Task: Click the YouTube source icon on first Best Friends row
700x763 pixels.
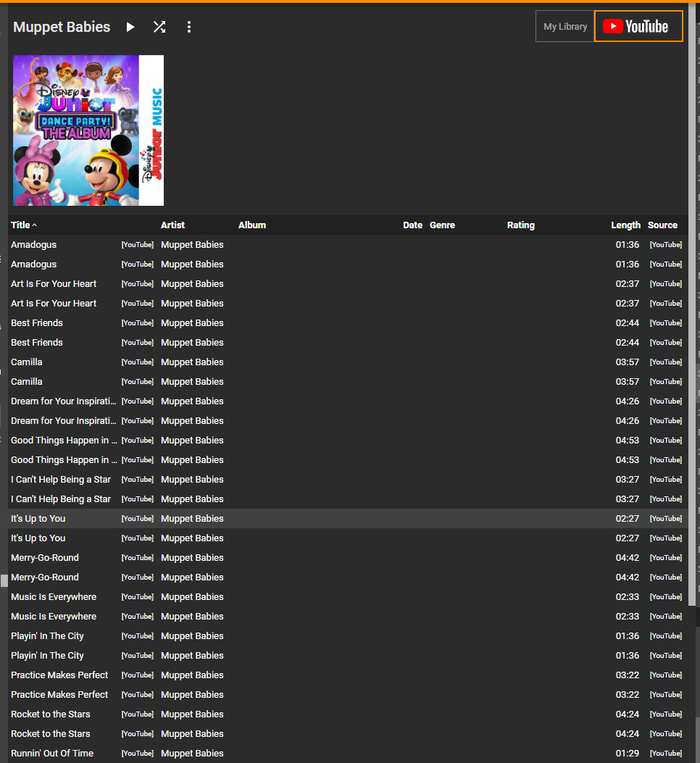Action: click(x=666, y=323)
